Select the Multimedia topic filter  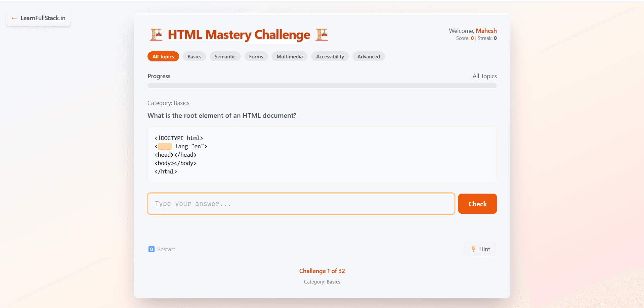coord(289,56)
